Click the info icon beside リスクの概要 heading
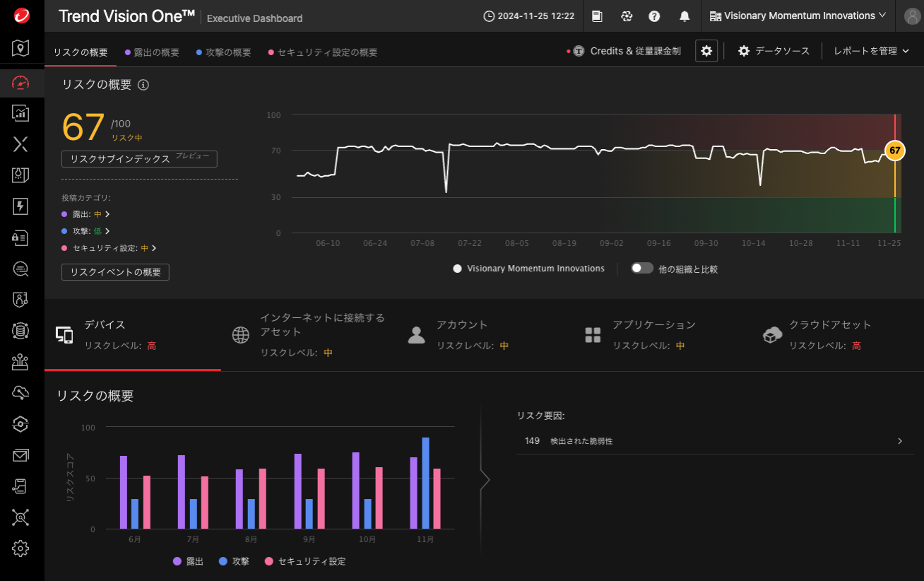The image size is (924, 581). 143,85
